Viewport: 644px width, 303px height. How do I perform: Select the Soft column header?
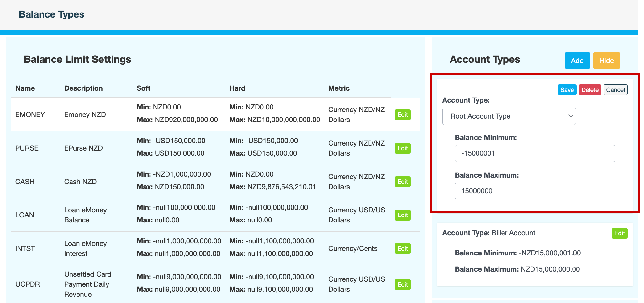tap(143, 88)
